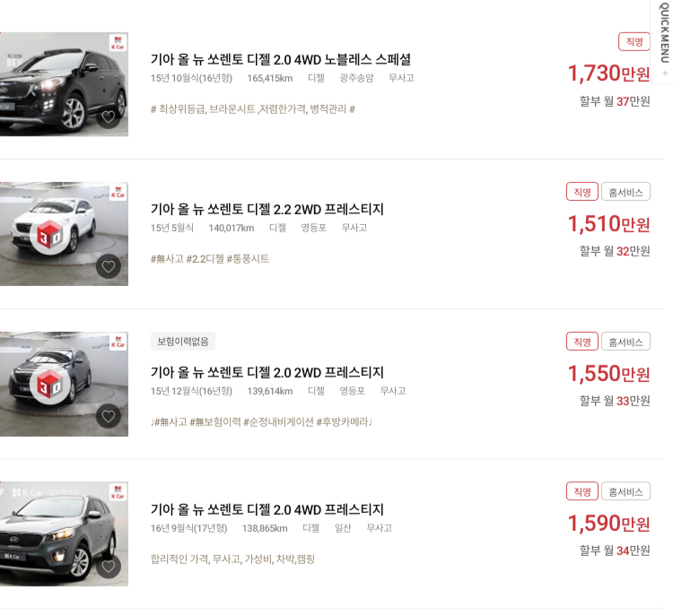
Task: Click K Car badge on white Sorento photo
Action: 118,192
